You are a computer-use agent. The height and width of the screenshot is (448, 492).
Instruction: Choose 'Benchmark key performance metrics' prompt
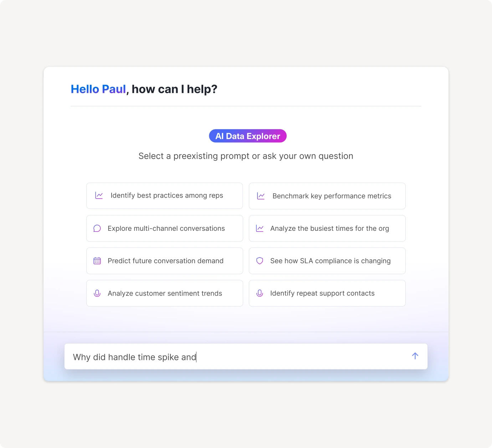click(x=332, y=196)
